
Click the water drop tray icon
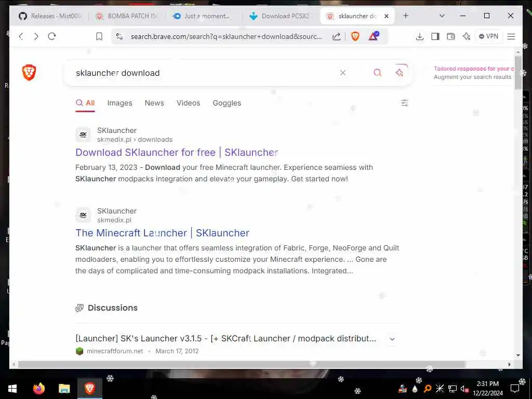click(415, 389)
